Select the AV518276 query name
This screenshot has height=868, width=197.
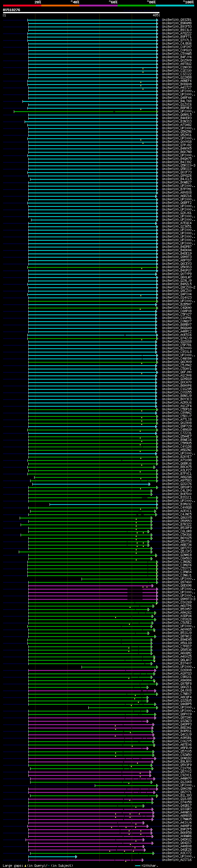[x=11, y=10]
